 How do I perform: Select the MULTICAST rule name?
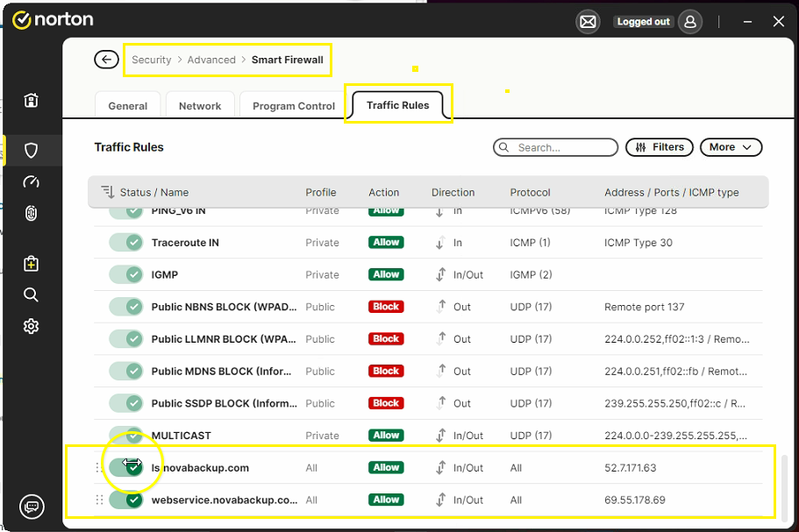(181, 436)
